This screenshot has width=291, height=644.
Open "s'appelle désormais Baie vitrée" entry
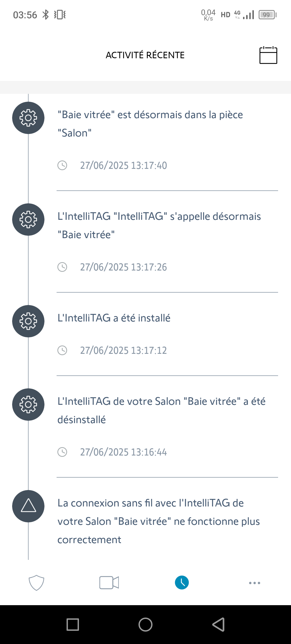[159, 225]
